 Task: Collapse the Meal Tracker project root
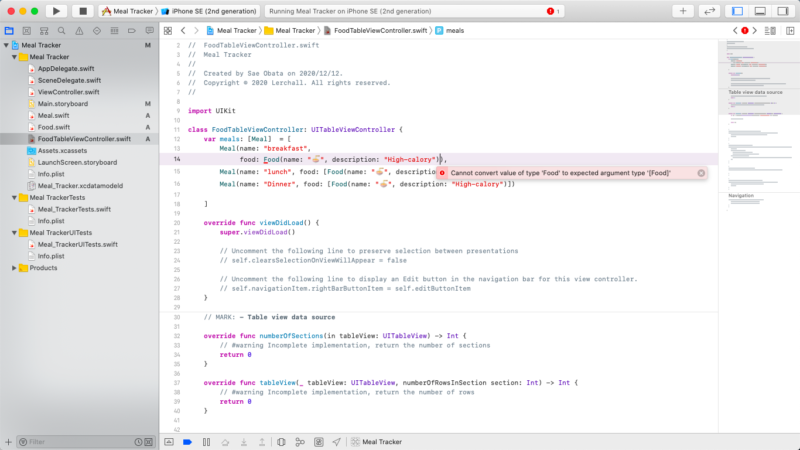(x=6, y=45)
